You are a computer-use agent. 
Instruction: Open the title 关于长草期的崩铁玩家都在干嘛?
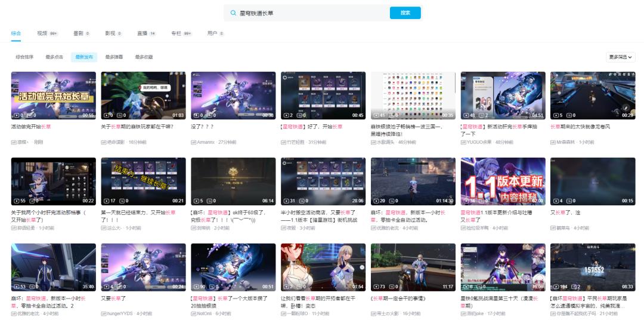pos(137,127)
